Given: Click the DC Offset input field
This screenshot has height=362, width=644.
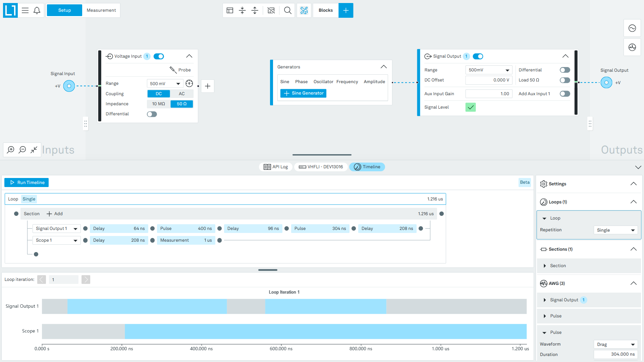Looking at the screenshot, I should click(x=489, y=80).
